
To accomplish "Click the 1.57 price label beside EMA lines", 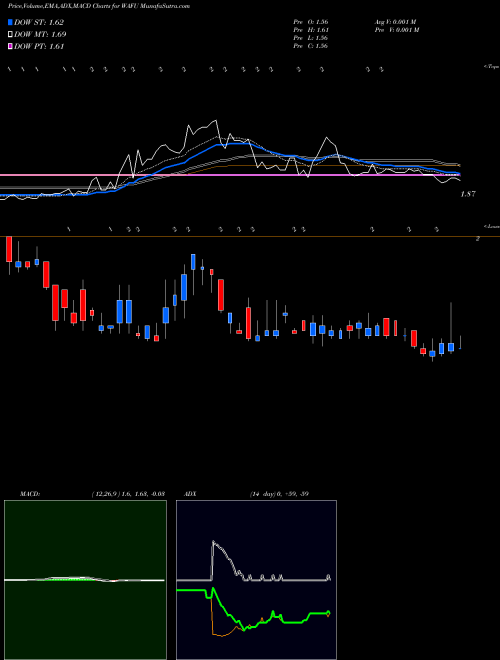I will click(468, 194).
